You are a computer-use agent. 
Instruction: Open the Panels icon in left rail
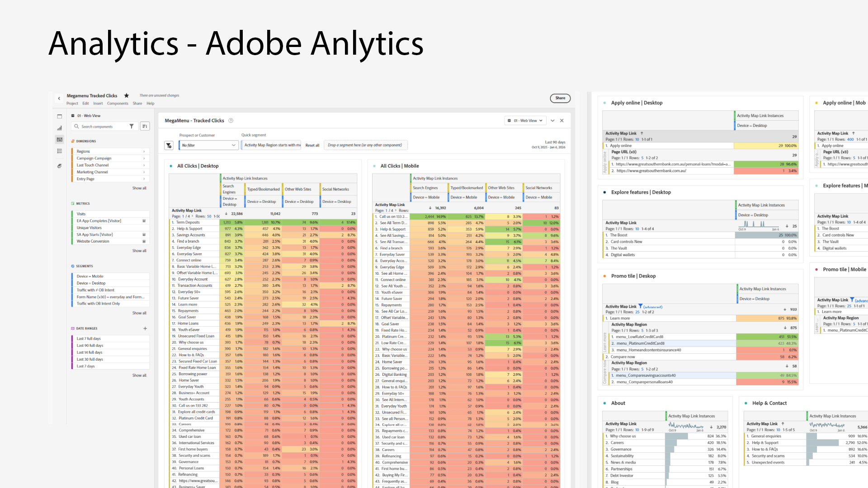(59, 116)
